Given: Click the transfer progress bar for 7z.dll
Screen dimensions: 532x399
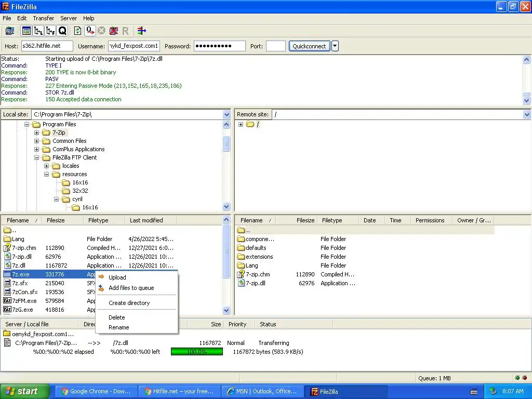Looking at the screenshot, I should pos(197,352).
